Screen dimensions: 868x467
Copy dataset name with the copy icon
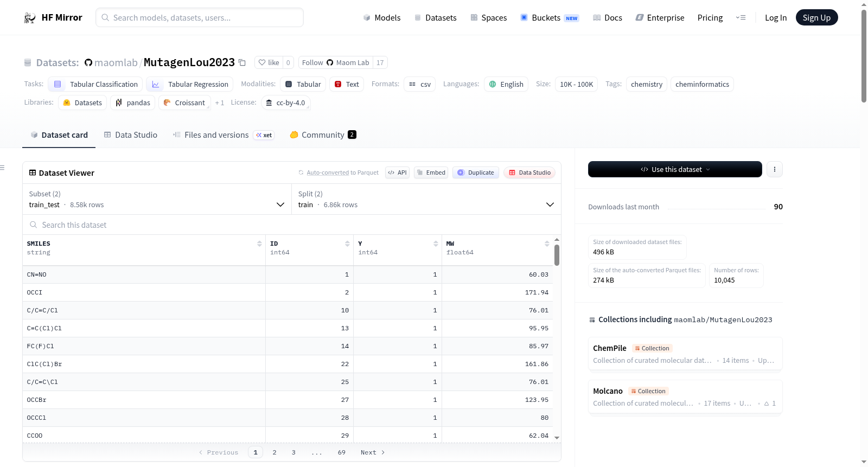click(242, 63)
